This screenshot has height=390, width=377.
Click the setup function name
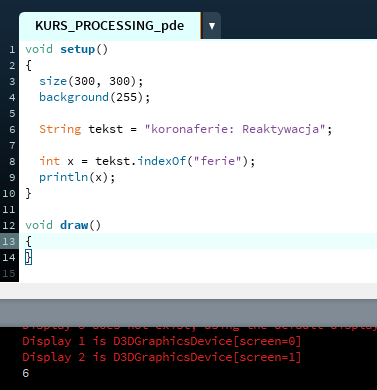[x=78, y=49]
